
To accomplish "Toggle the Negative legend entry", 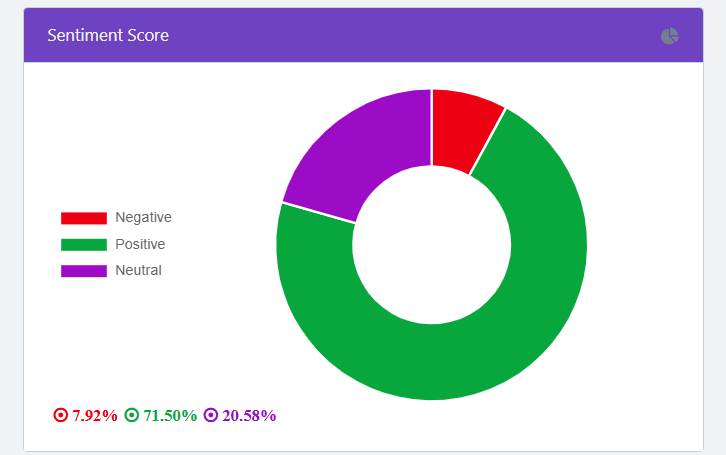I will (x=116, y=218).
